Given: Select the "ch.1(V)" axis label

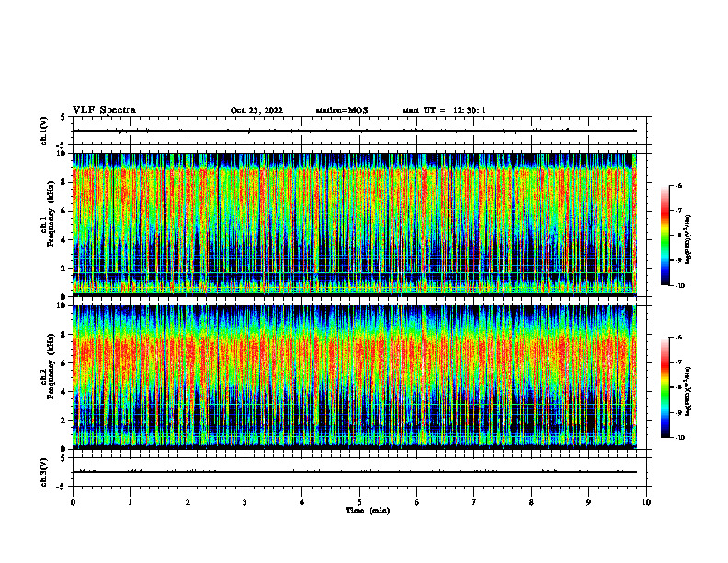Looking at the screenshot, I should 44,131.
